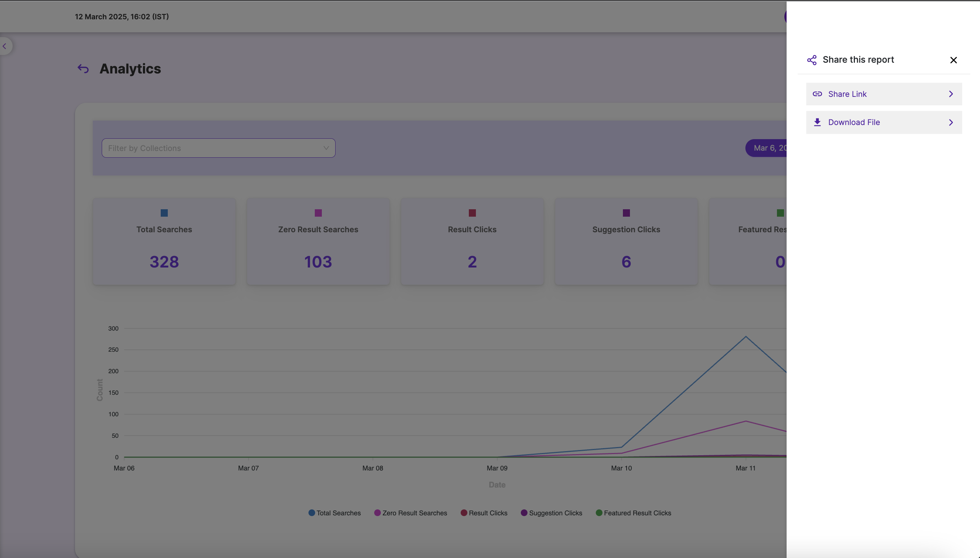Click the download icon in Download File row
This screenshot has height=558, width=980.
click(x=817, y=122)
